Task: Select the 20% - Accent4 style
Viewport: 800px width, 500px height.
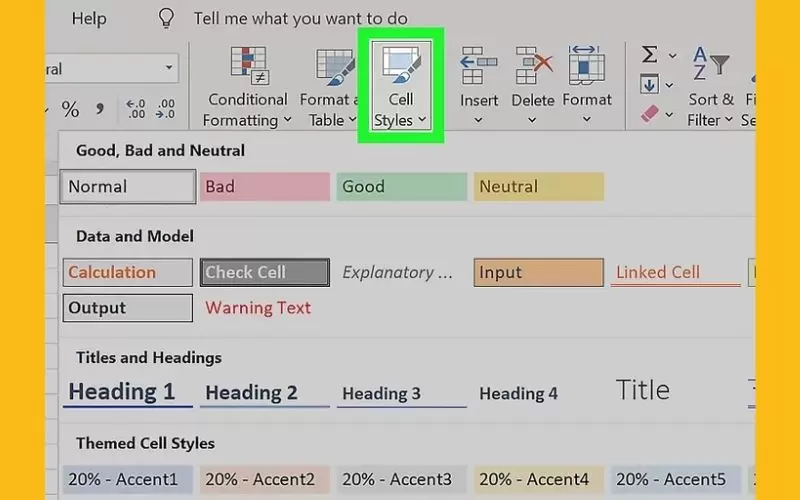Action: point(539,480)
